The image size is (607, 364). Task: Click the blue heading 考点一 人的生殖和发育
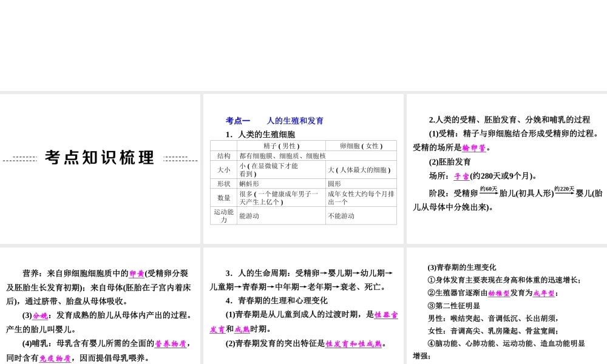coord(274,121)
